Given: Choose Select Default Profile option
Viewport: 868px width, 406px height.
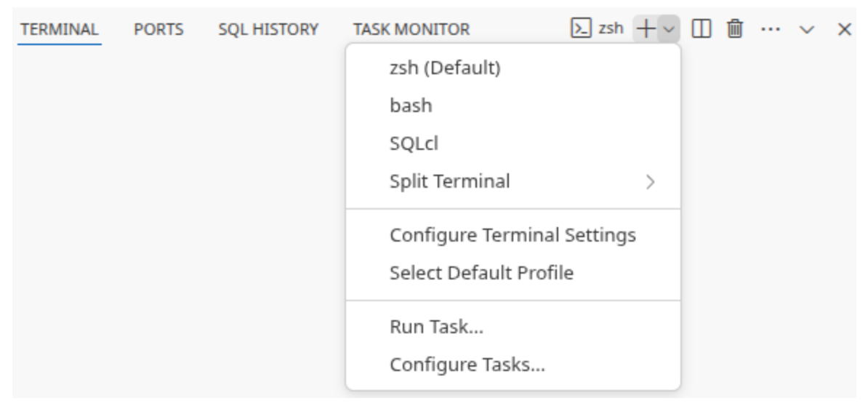Looking at the screenshot, I should coord(481,273).
